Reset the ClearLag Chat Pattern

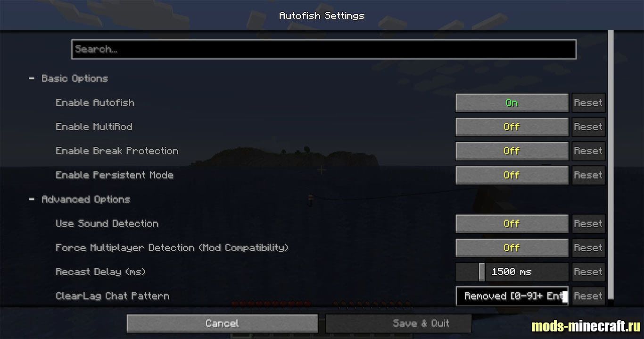point(588,296)
